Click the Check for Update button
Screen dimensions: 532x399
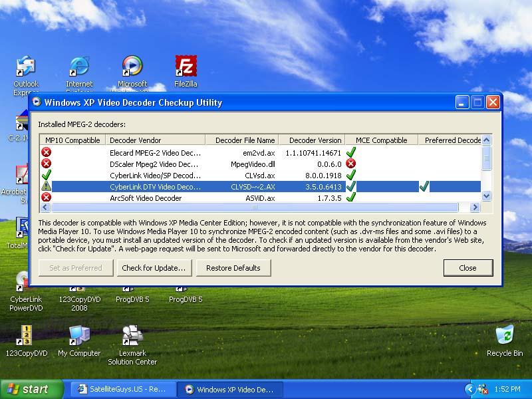pos(154,268)
